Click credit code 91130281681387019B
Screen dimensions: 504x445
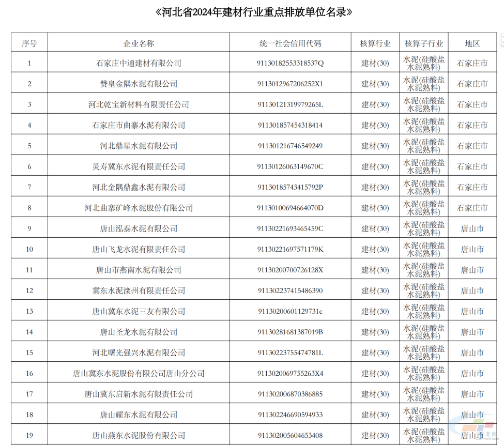(x=290, y=332)
